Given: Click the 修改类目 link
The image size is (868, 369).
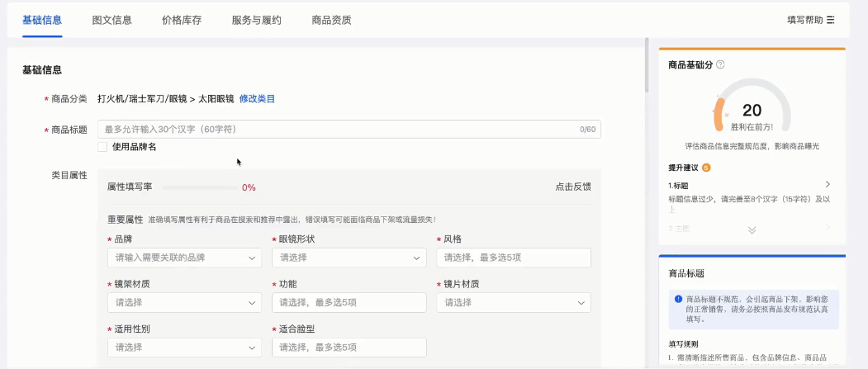Looking at the screenshot, I should pos(257,99).
